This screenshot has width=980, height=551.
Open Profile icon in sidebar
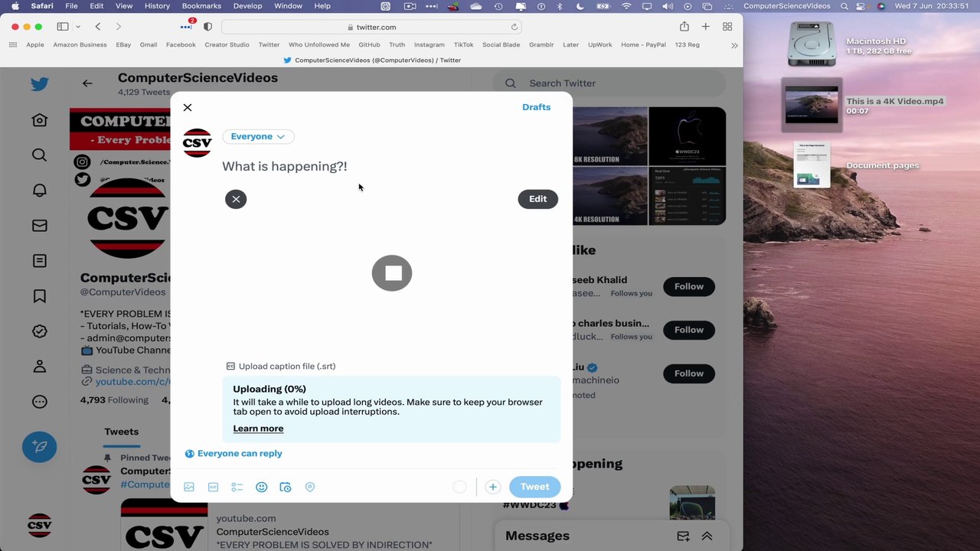(x=40, y=367)
